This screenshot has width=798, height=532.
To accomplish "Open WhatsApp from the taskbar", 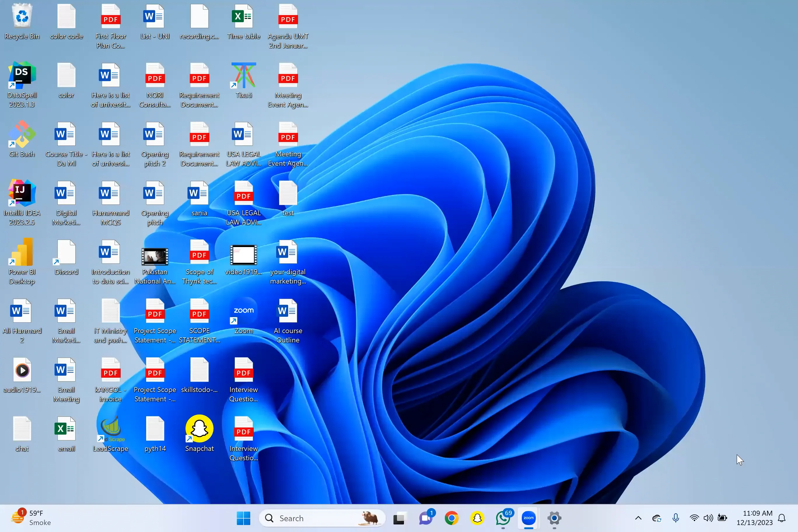I will coord(503,518).
